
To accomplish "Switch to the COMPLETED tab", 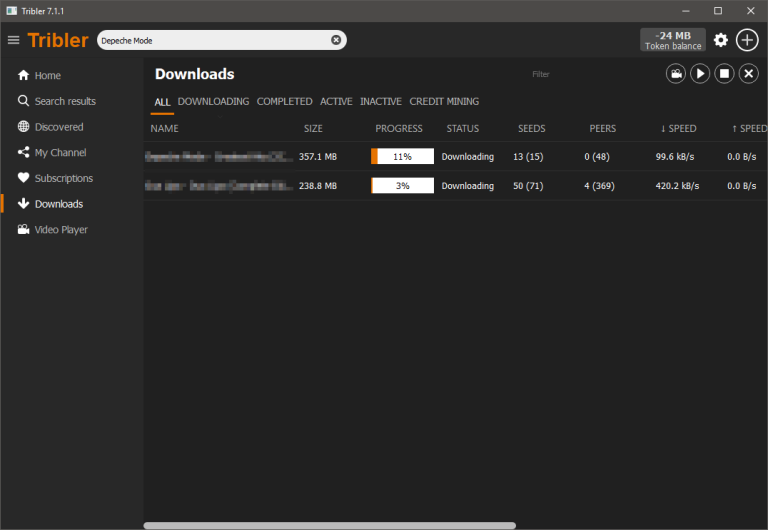I will [x=285, y=101].
